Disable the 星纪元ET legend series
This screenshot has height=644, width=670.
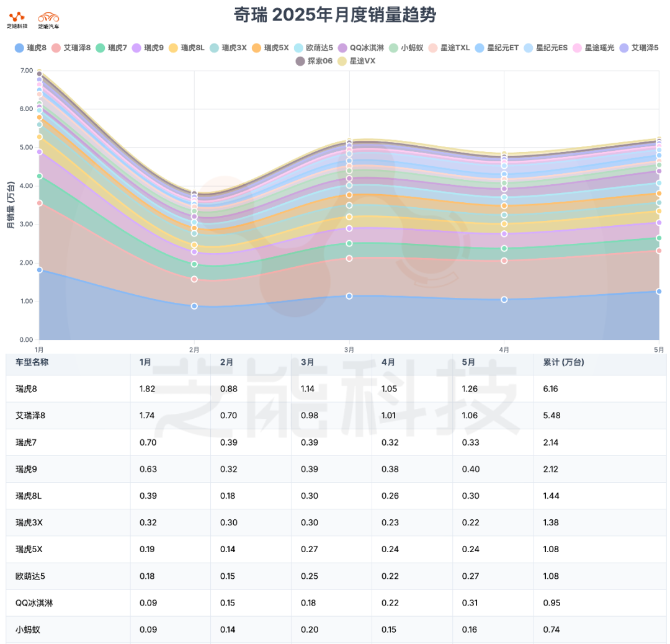pos(497,48)
